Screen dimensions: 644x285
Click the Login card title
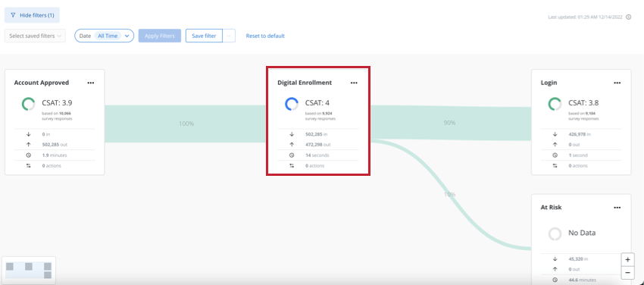549,83
